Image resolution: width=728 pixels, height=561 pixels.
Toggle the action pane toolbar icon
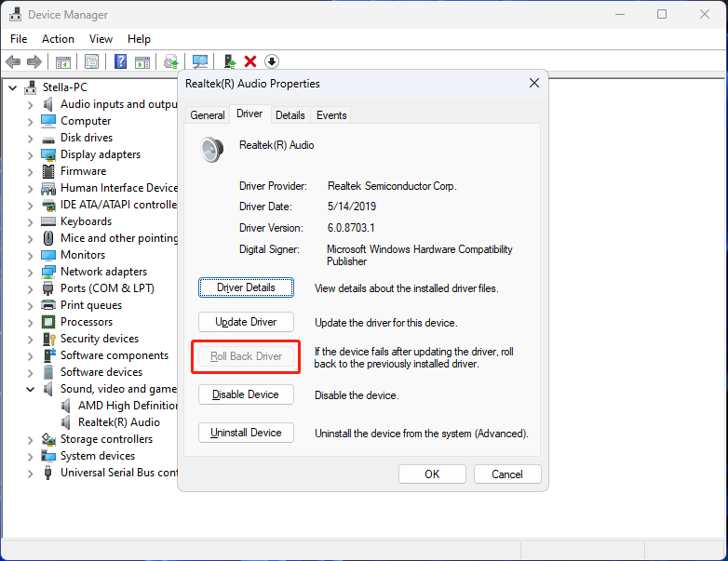click(142, 61)
